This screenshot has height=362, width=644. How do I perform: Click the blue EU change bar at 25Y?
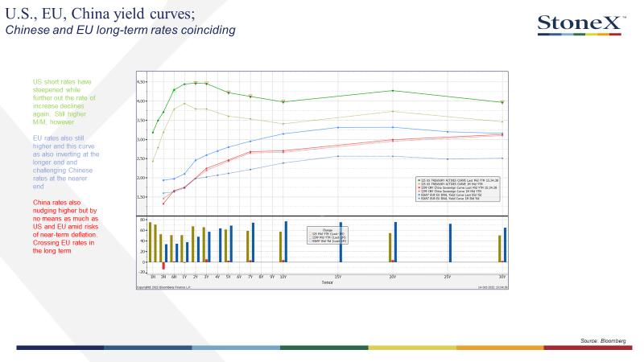click(450, 243)
